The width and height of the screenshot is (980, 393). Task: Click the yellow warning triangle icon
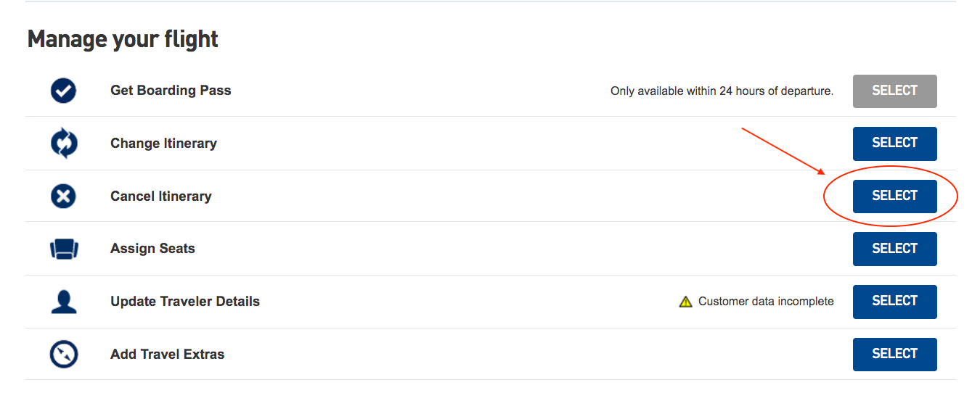tap(685, 302)
